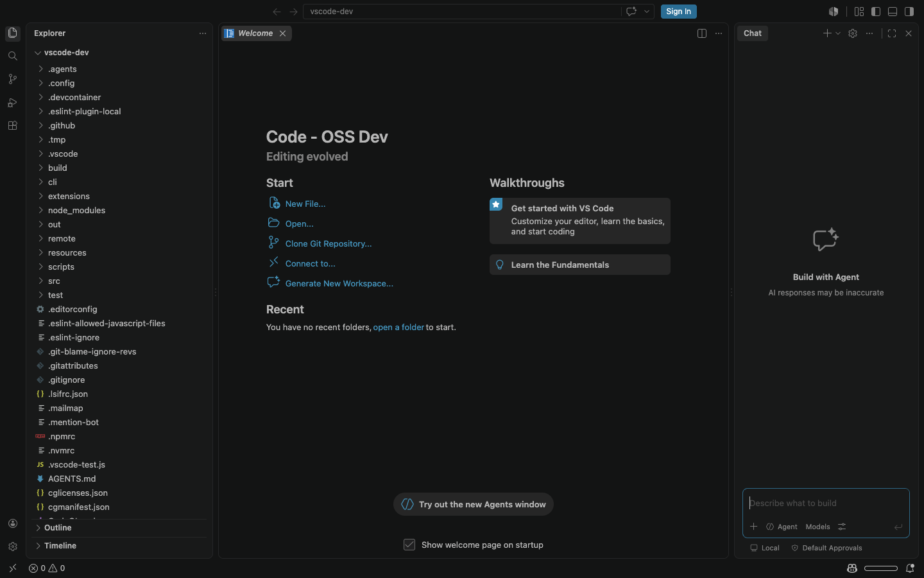Click open a folder link

click(x=398, y=327)
